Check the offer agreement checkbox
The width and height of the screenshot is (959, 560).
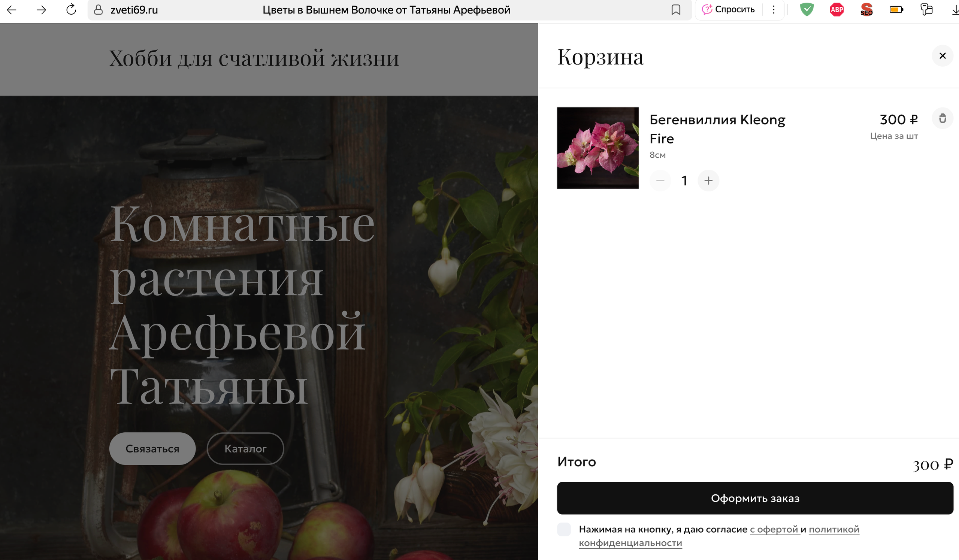coord(564,529)
